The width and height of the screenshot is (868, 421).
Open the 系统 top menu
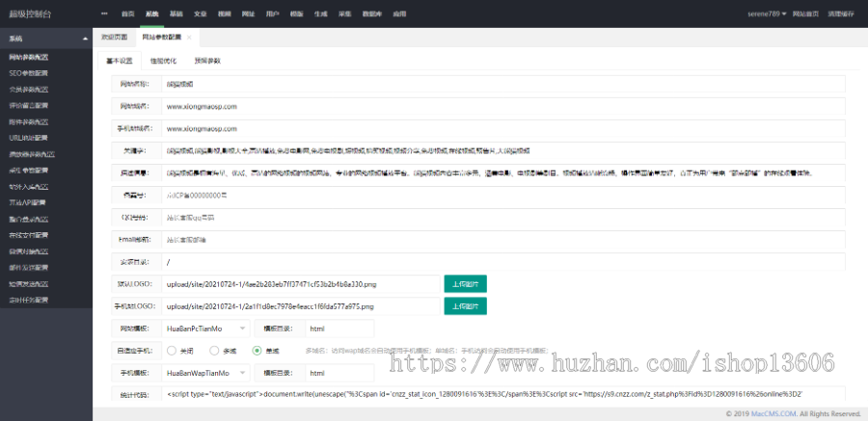coord(151,13)
